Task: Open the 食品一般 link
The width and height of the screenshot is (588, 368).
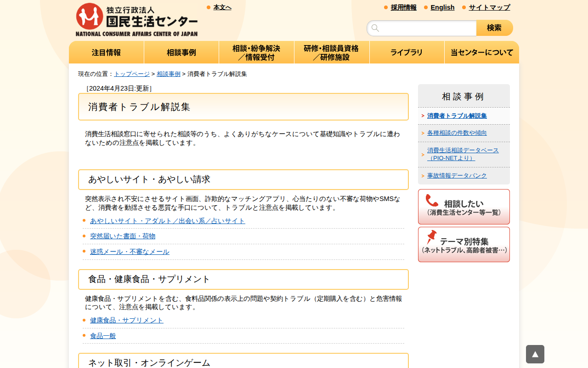Action: 103,336
